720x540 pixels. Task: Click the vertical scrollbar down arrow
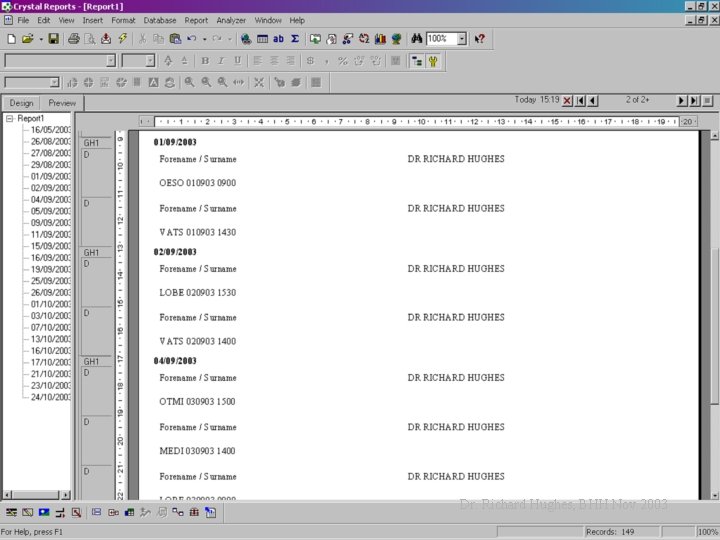(x=714, y=495)
